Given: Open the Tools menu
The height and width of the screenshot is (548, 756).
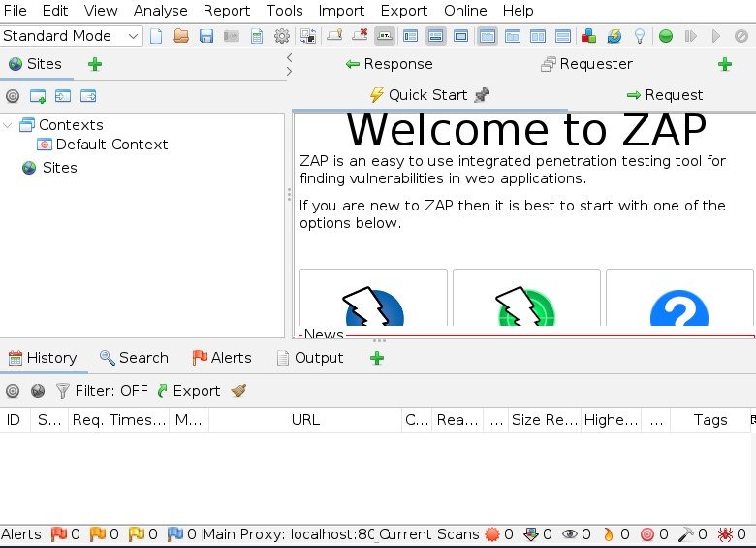Looking at the screenshot, I should [284, 11].
